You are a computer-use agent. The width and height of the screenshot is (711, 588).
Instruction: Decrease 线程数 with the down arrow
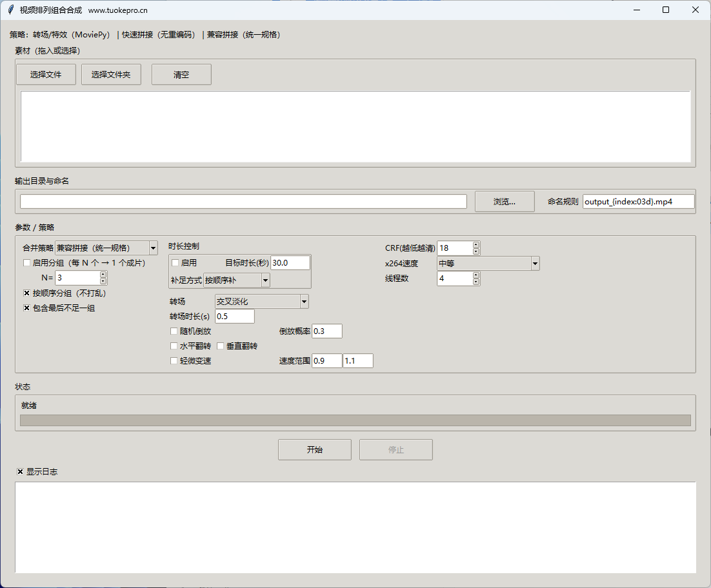click(476, 282)
